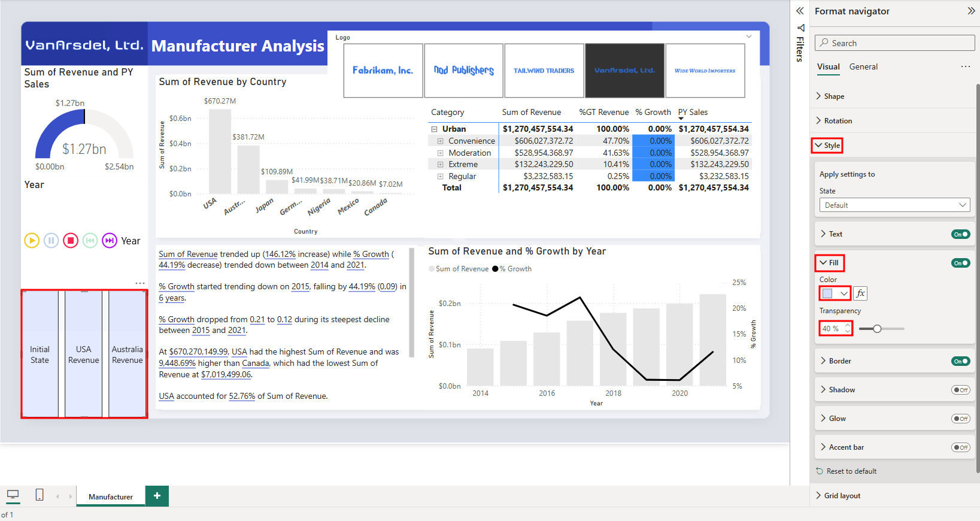Collapse the Format navigator with double-chevron icon
The height and width of the screenshot is (521, 980).
click(971, 11)
